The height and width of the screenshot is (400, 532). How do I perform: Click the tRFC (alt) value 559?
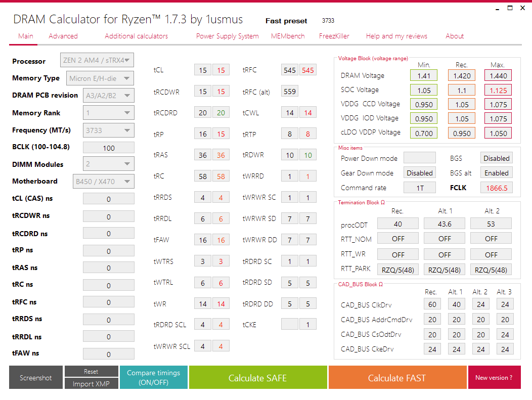tap(290, 91)
